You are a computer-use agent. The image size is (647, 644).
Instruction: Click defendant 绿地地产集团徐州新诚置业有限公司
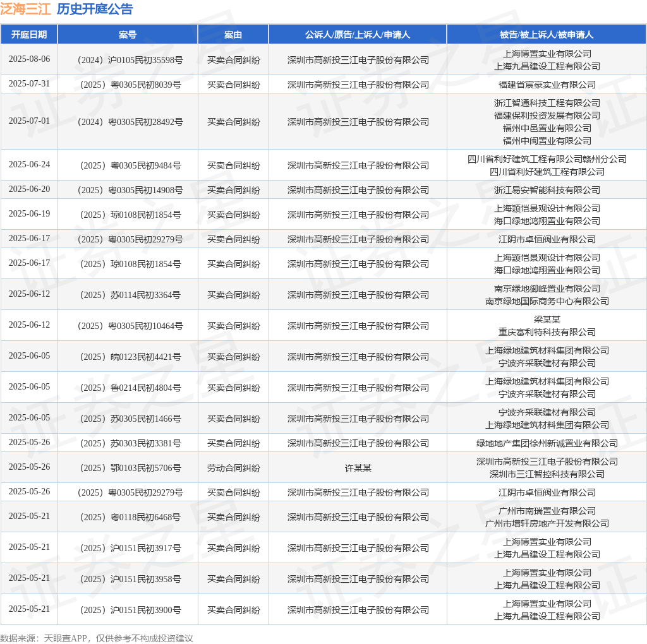click(547, 444)
